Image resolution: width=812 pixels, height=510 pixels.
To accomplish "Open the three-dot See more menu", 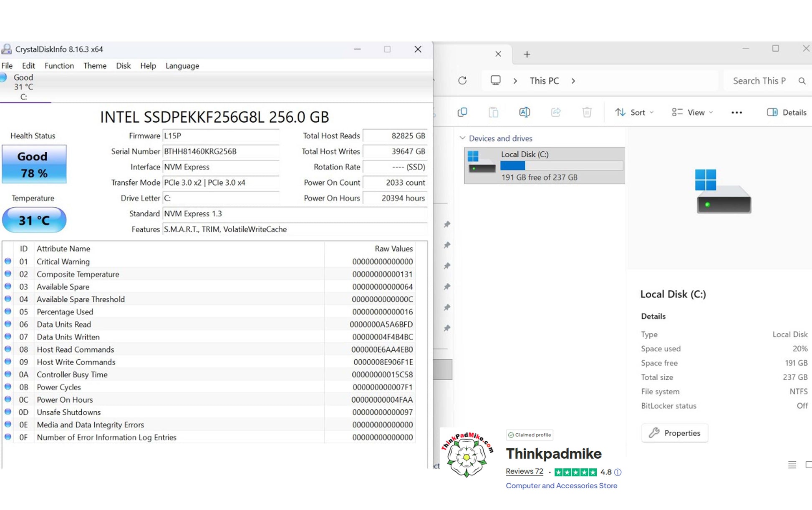I will [736, 113].
